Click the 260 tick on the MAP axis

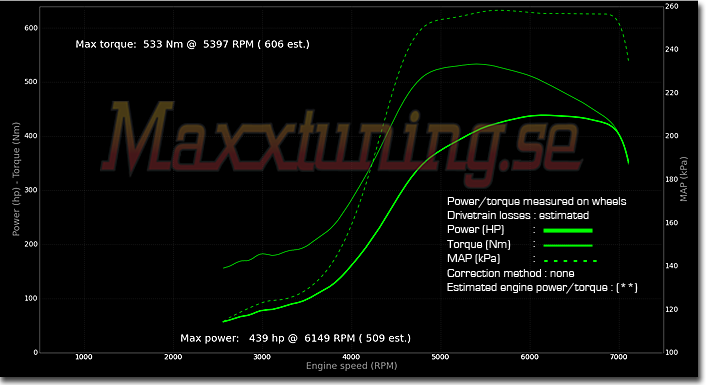coord(671,6)
